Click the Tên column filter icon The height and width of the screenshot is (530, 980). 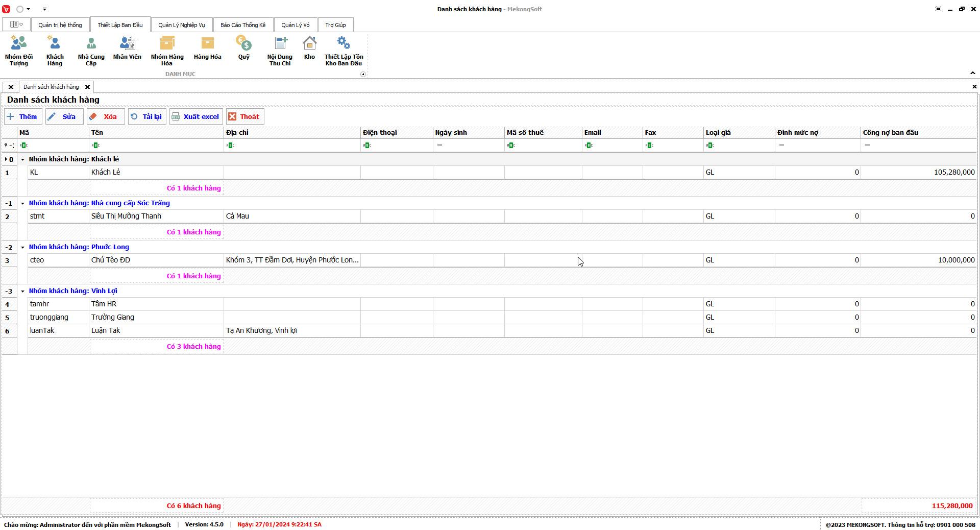pyautogui.click(x=95, y=146)
